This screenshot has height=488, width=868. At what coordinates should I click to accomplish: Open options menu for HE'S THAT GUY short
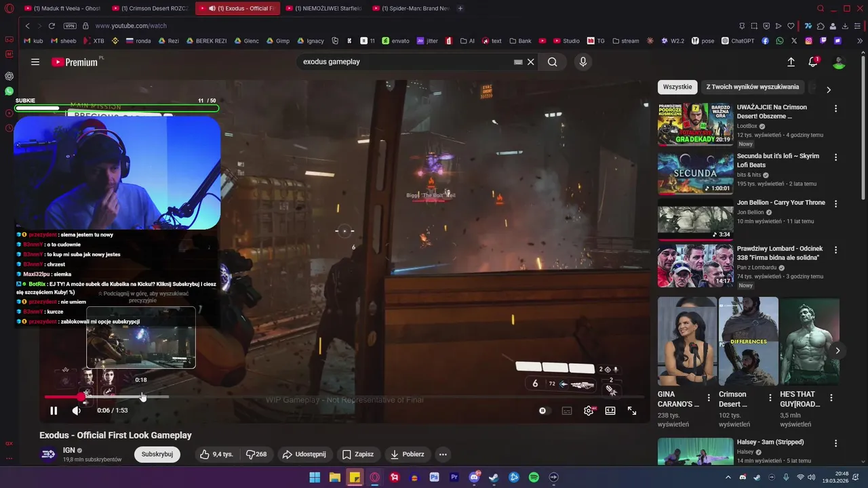831,398
